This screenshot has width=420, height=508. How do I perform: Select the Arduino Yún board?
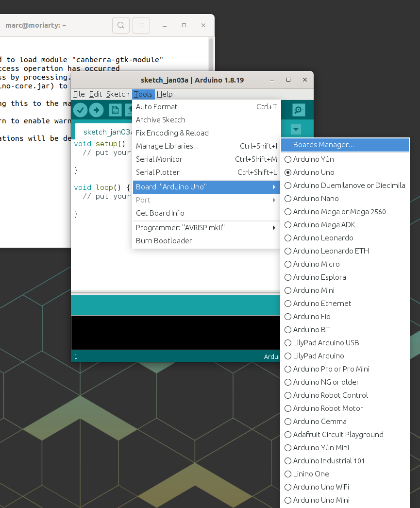[x=345, y=159]
